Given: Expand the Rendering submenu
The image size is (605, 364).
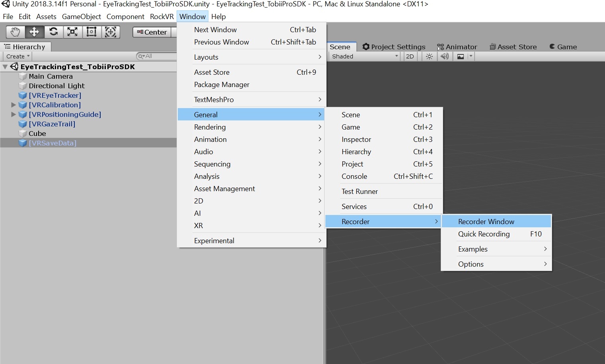Looking at the screenshot, I should pos(251,127).
